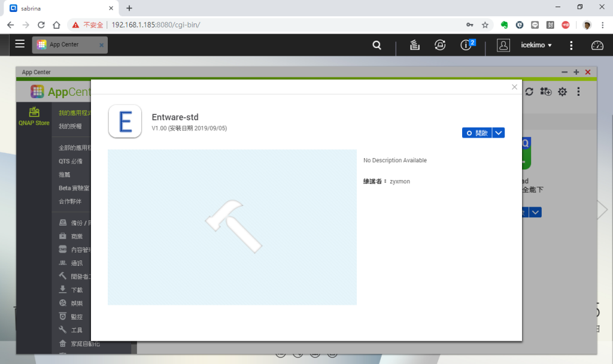Image resolution: width=613 pixels, height=364 pixels.
Task: Open the icekimo user dropdown menu
Action: click(536, 45)
